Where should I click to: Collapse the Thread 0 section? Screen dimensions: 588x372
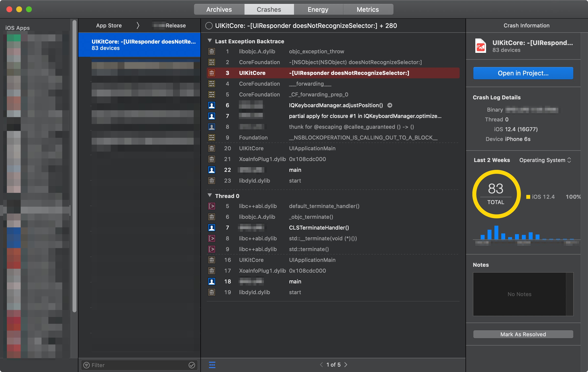(x=210, y=196)
